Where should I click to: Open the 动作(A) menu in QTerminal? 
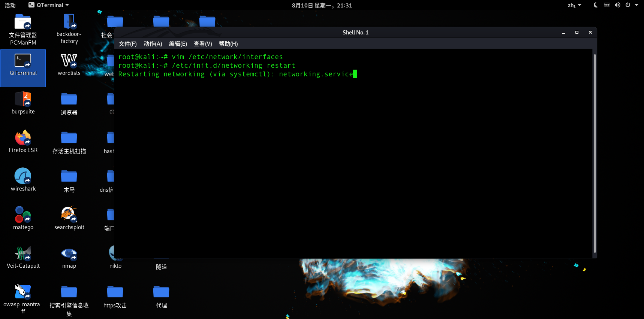[153, 44]
